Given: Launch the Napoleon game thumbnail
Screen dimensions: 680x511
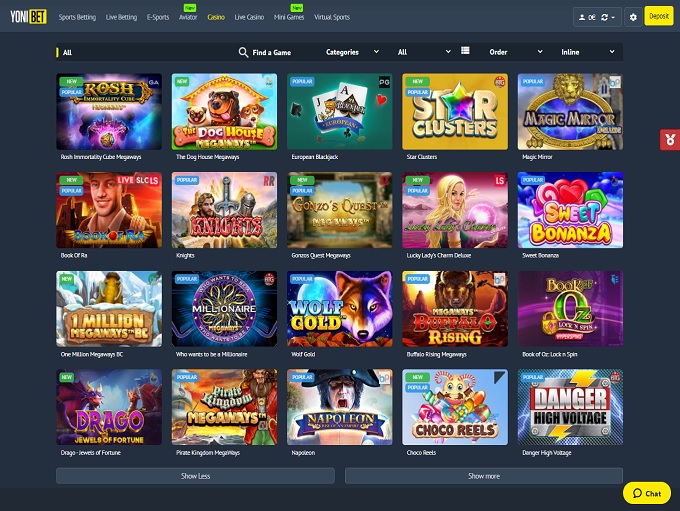Looking at the screenshot, I should coord(340,407).
